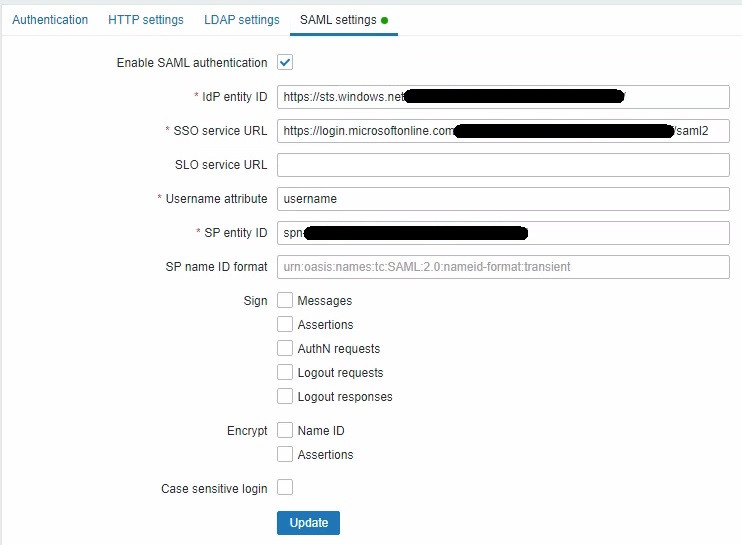742x545 pixels.
Task: Click the SP name ID format field
Action: 503,267
